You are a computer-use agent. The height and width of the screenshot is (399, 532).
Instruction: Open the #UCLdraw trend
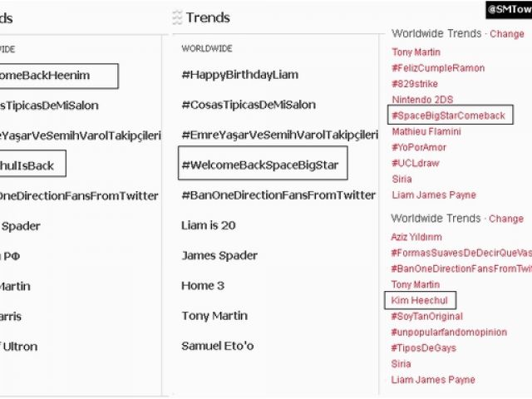click(415, 163)
